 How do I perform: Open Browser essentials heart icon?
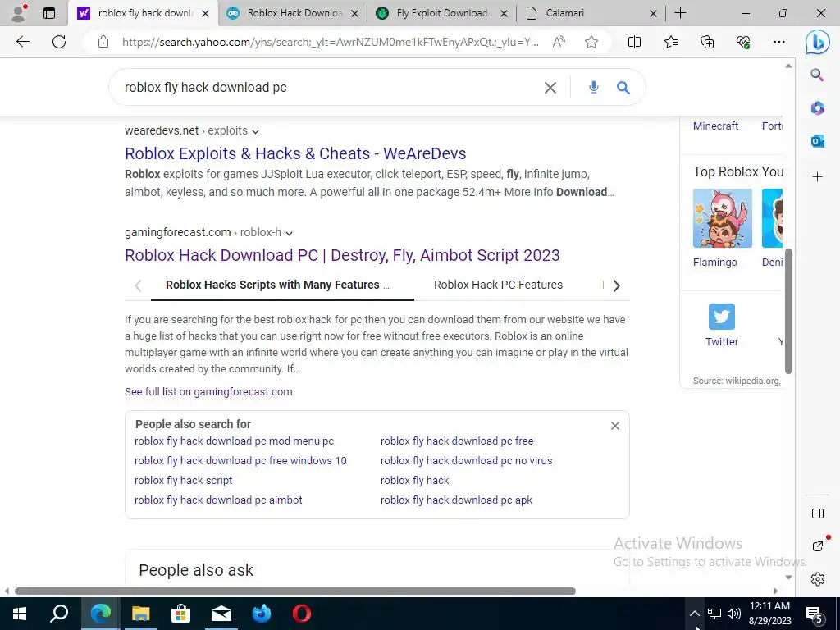[743, 42]
